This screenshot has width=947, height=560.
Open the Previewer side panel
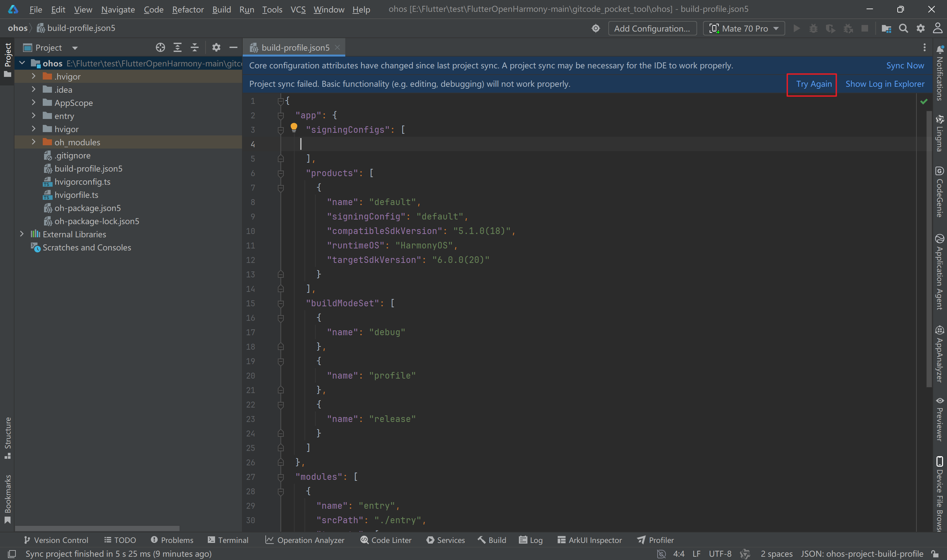pos(939,419)
